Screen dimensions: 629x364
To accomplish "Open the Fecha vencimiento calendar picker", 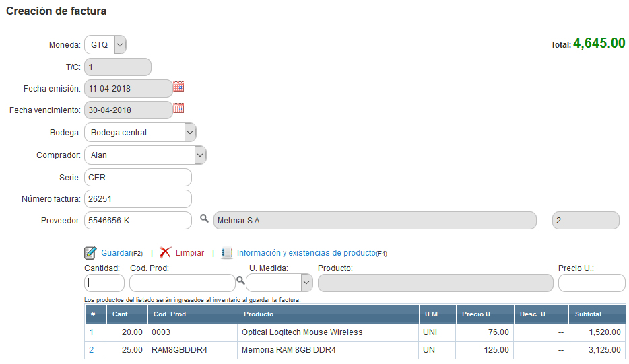I will coord(178,108).
